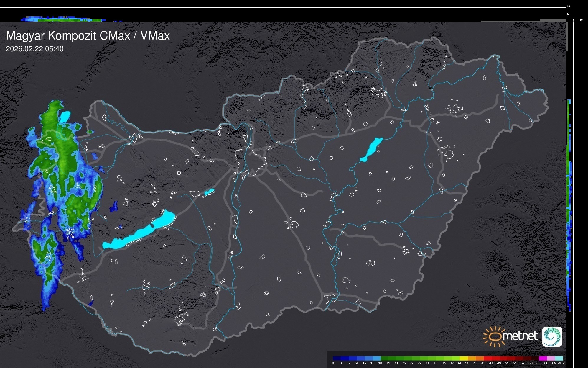Pick the light cyan 69 dBZ swatch

[558, 358]
